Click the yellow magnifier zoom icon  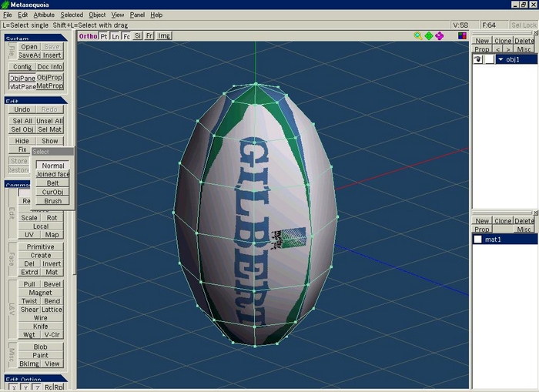click(418, 35)
